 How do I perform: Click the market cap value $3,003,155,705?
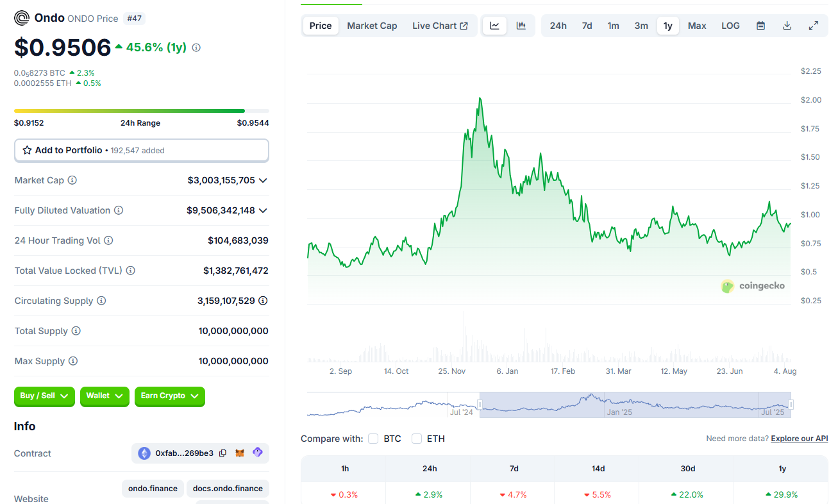tap(221, 180)
